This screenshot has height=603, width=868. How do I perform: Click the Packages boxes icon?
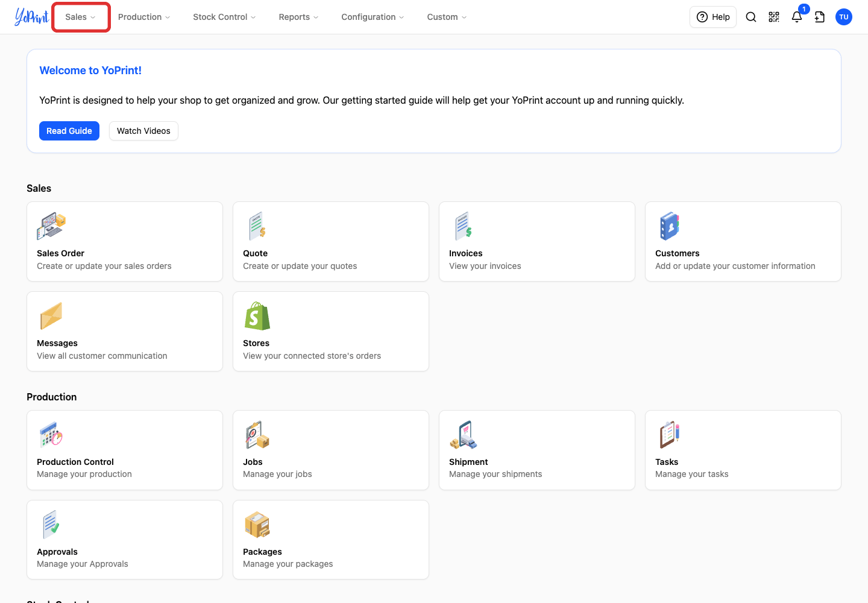[x=257, y=525]
